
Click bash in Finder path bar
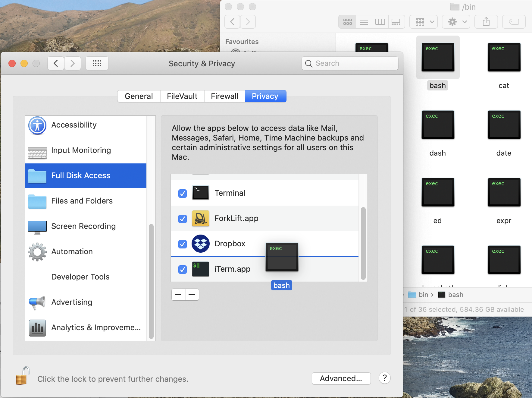pos(451,295)
